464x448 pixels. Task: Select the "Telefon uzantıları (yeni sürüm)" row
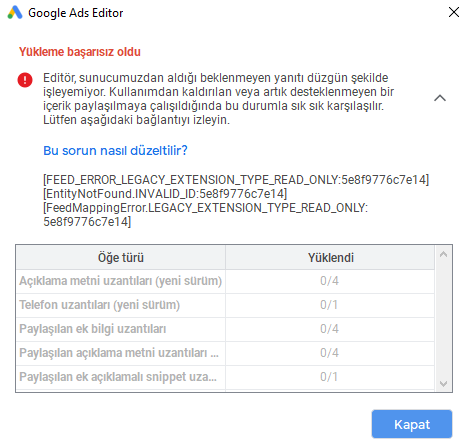click(225, 305)
